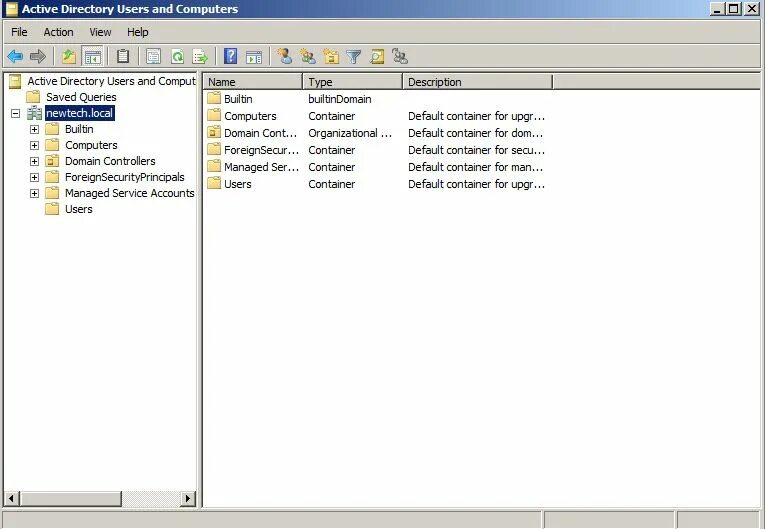This screenshot has width=765, height=529.
Task: Sort by the Type column header
Action: tap(353, 82)
